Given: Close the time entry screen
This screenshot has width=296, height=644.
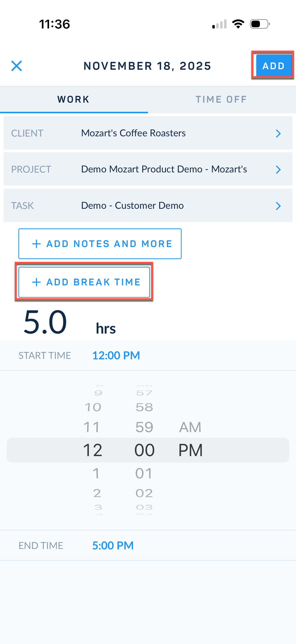Looking at the screenshot, I should tap(16, 66).
